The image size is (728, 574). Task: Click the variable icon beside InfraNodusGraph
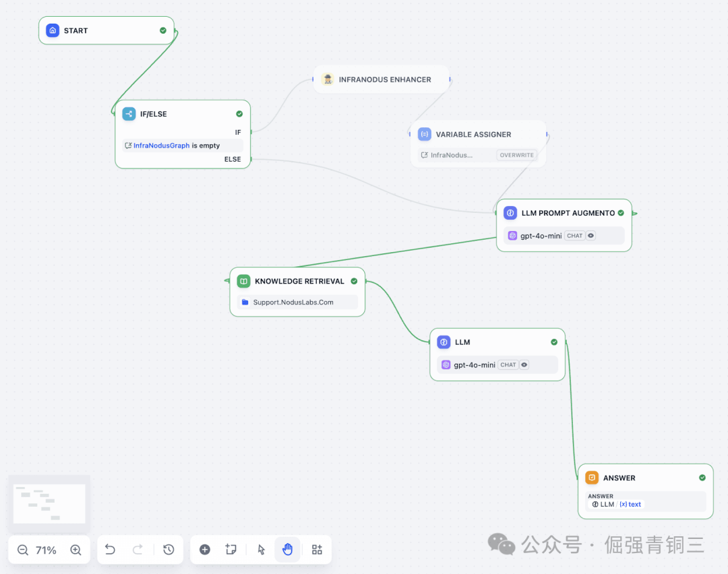click(x=128, y=146)
